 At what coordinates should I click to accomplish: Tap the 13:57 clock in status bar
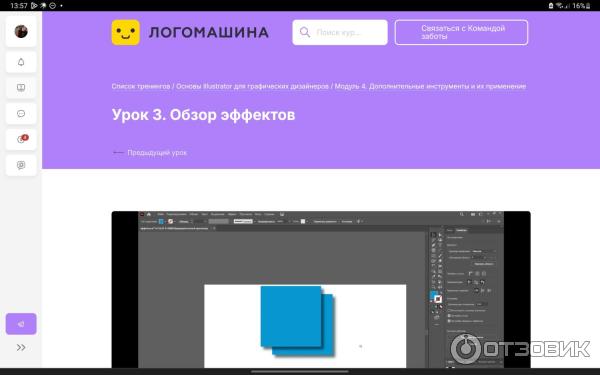click(x=19, y=5)
